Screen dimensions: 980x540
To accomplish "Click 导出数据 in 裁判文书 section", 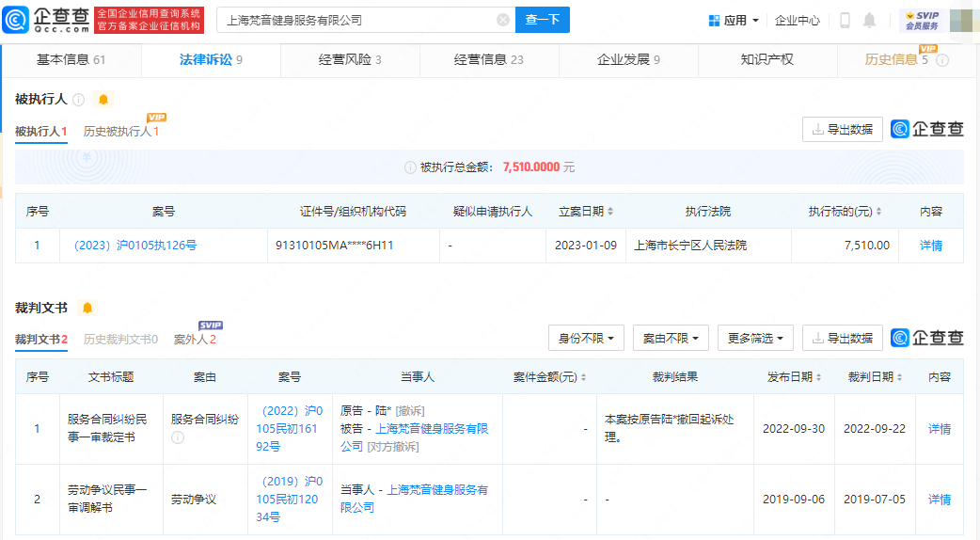I will [843, 338].
